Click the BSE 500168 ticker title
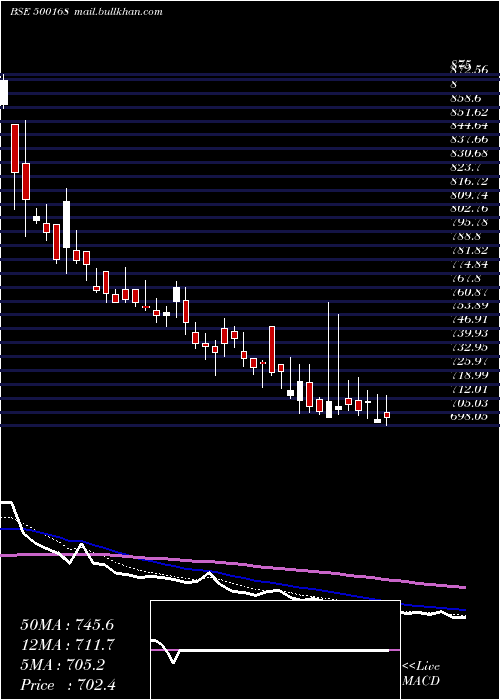The width and height of the screenshot is (500, 700). coord(39,12)
